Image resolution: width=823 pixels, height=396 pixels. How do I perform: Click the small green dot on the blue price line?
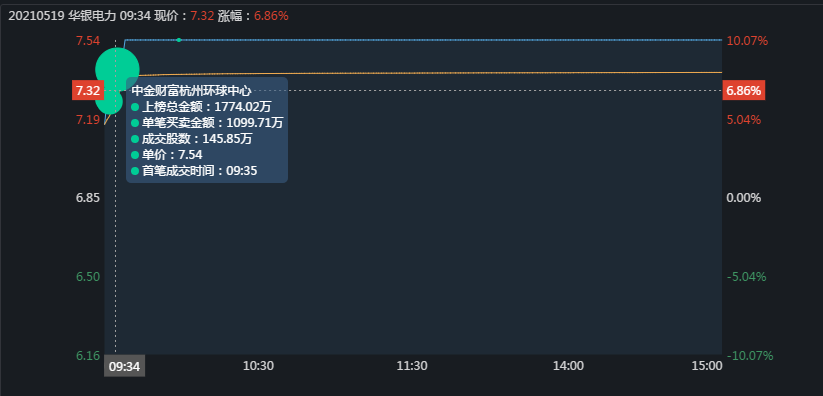pos(179,40)
